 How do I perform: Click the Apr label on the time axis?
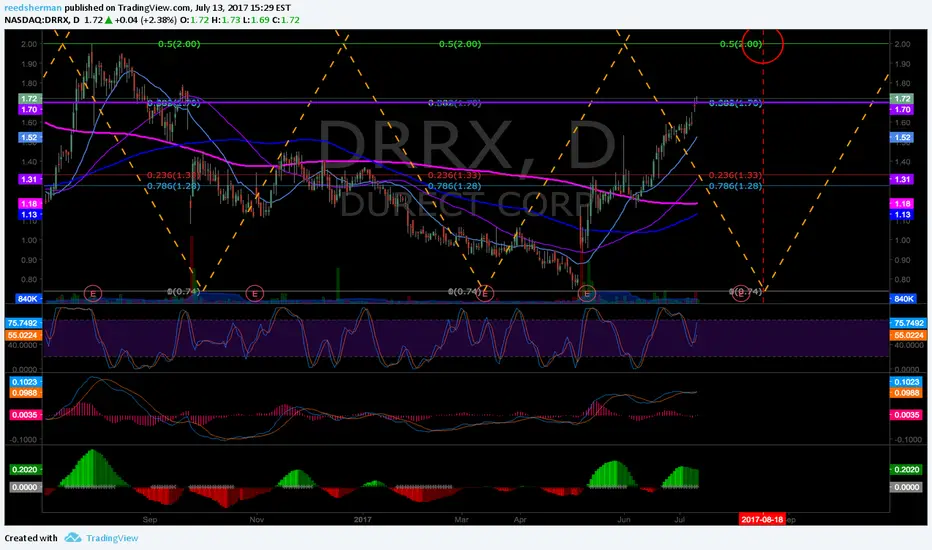[x=520, y=519]
